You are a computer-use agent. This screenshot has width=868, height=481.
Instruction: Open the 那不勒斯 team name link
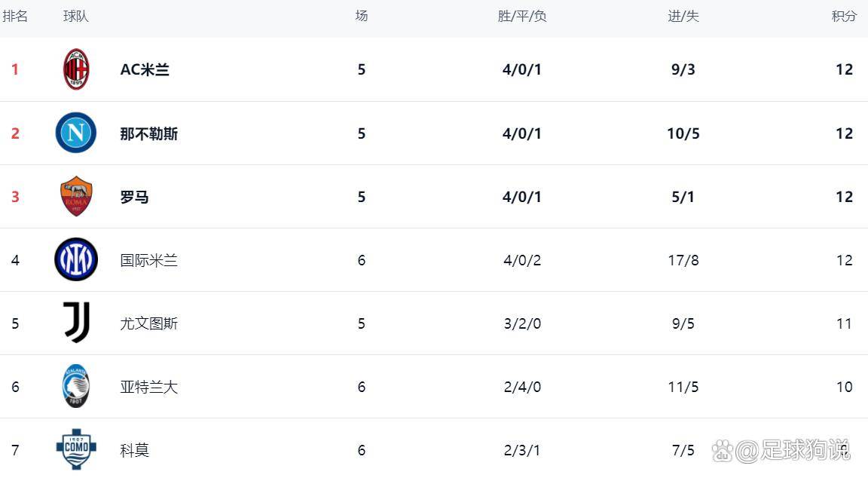[149, 133]
